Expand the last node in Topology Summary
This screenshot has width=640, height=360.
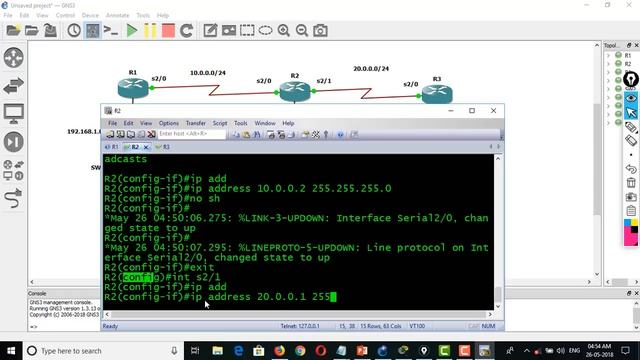coord(608,122)
